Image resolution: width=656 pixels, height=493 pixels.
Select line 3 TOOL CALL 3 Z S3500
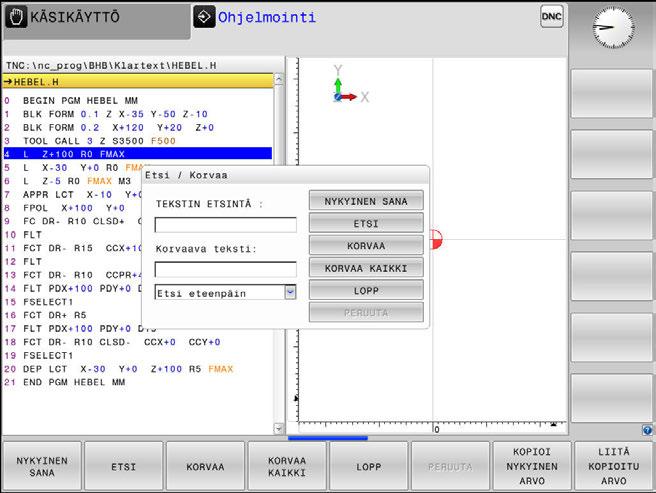(138, 141)
